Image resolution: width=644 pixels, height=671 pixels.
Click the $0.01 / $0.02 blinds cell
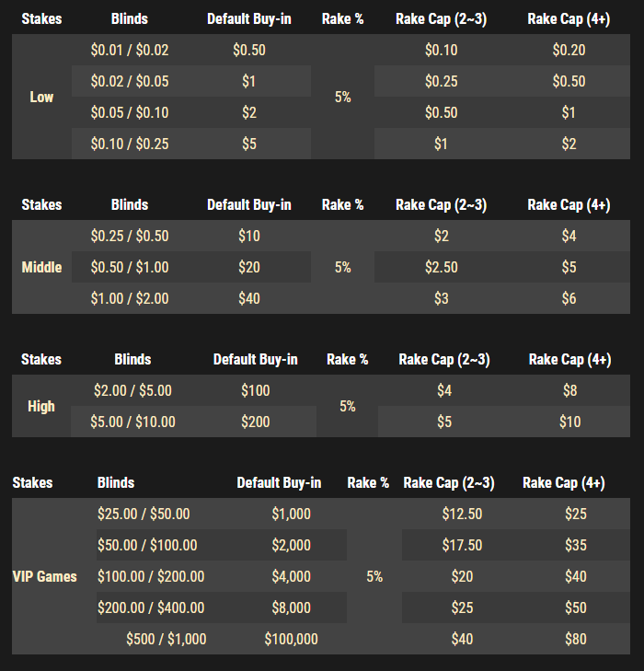pos(130,50)
